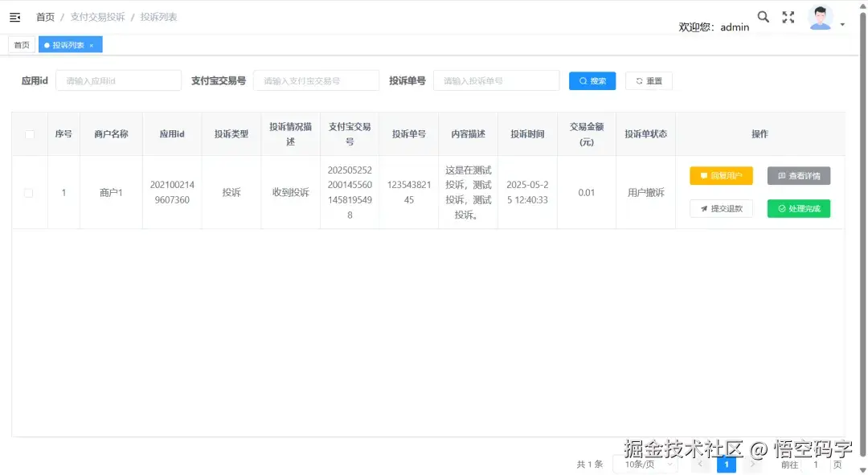The width and height of the screenshot is (868, 475).
Task: Click the admin user avatar
Action: coord(821,16)
